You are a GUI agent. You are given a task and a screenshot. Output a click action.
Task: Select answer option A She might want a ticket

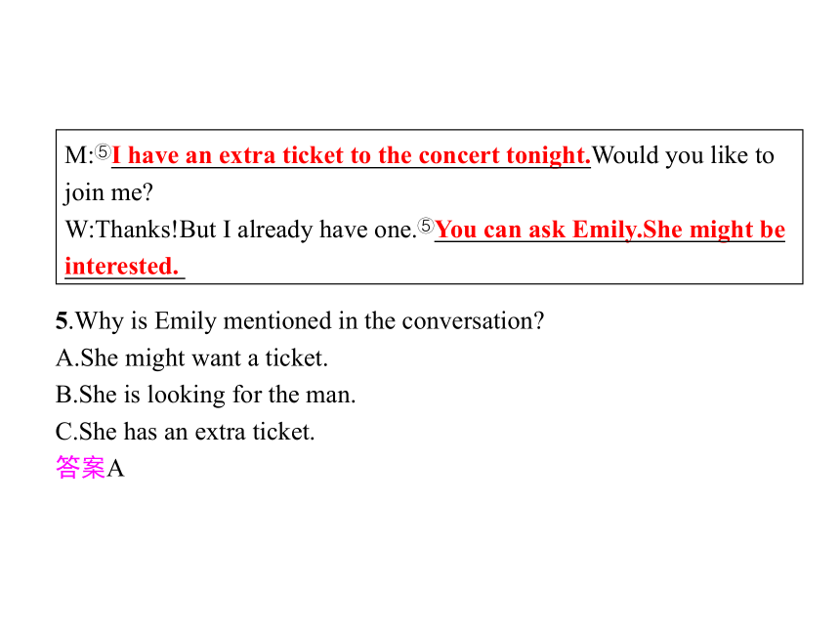191,357
